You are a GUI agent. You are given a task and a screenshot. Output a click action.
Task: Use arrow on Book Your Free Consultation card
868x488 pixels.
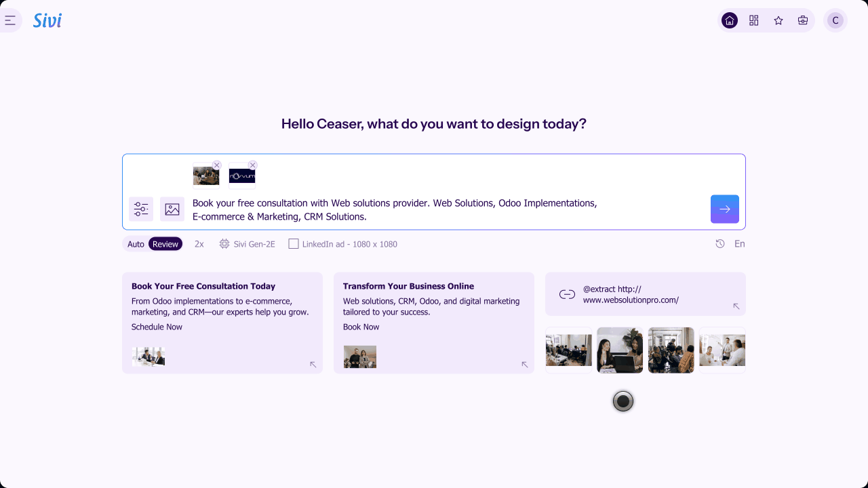pyautogui.click(x=313, y=365)
